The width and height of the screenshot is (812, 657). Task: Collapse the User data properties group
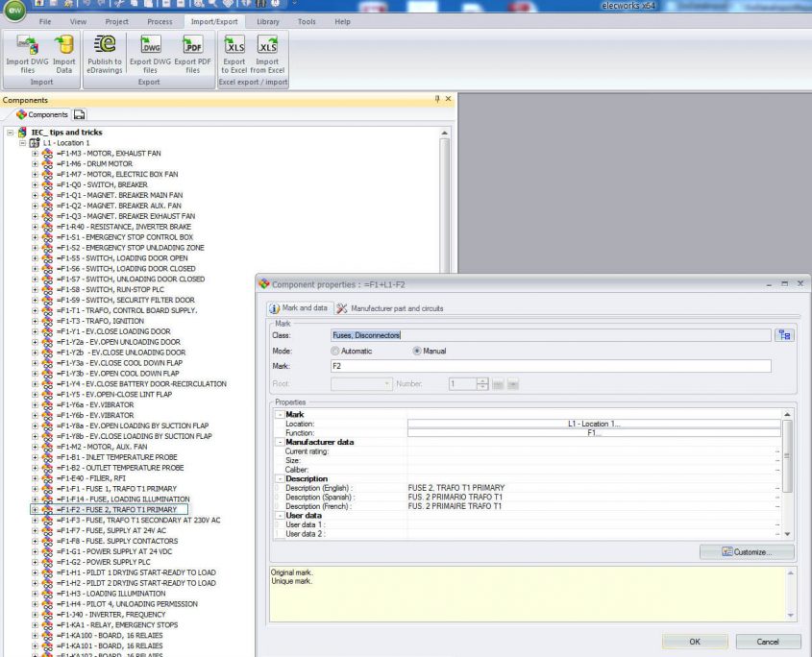[x=280, y=516]
